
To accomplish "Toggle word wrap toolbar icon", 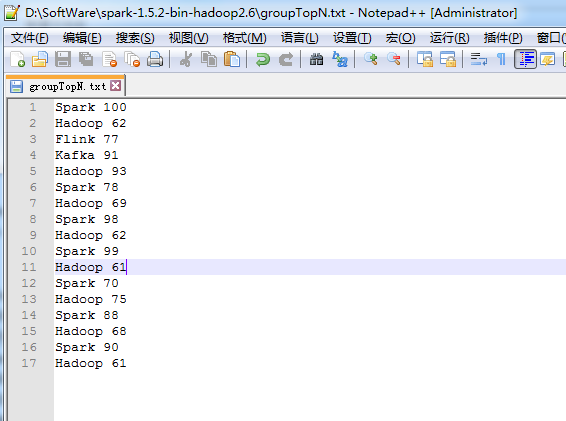I will [x=479, y=59].
